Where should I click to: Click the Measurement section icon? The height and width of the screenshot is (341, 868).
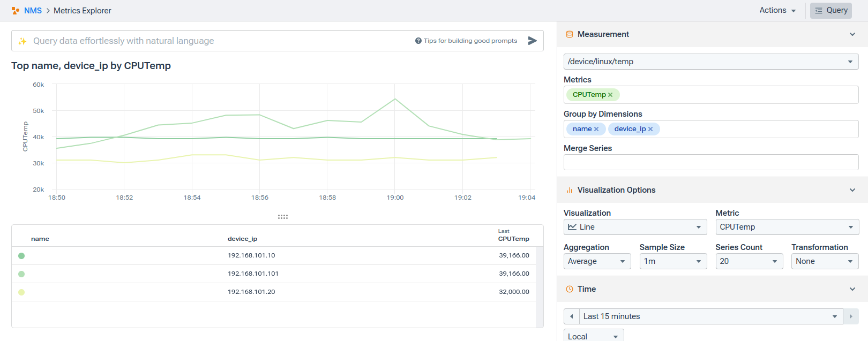pos(570,34)
